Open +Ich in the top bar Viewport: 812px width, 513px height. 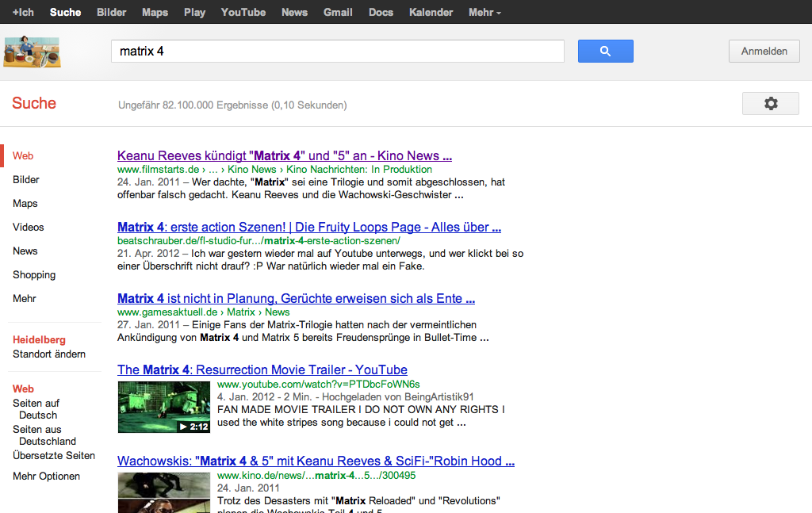(x=23, y=12)
